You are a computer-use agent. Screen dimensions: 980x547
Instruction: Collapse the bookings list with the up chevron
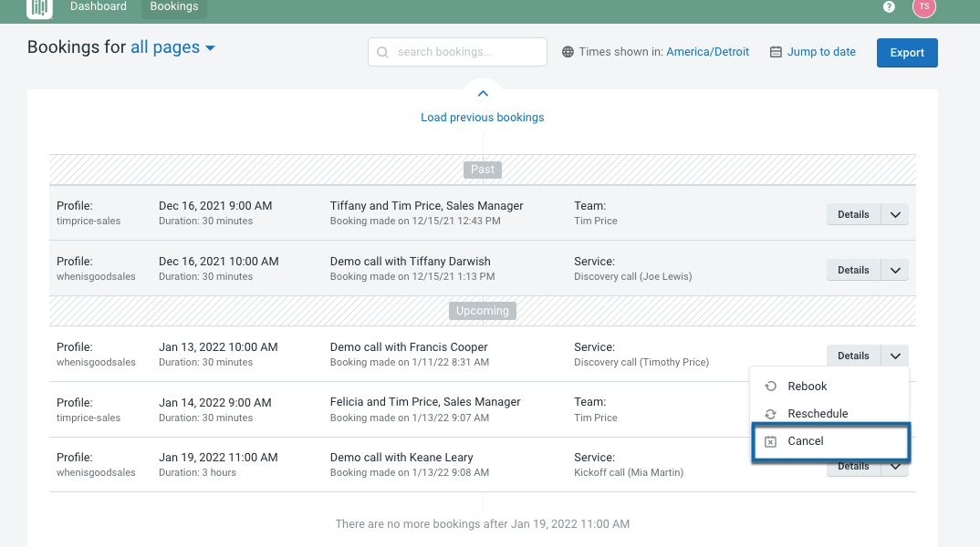point(483,93)
